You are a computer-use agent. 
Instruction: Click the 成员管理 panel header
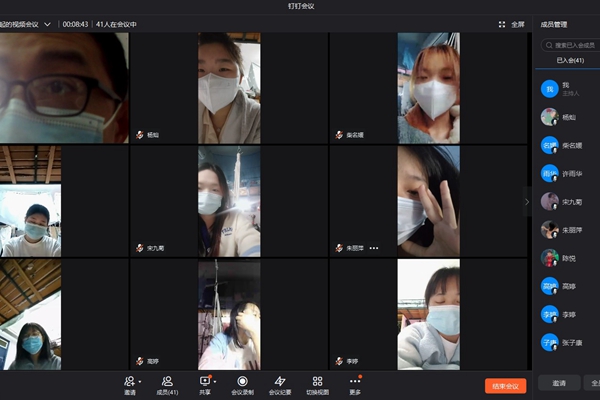tap(554, 24)
